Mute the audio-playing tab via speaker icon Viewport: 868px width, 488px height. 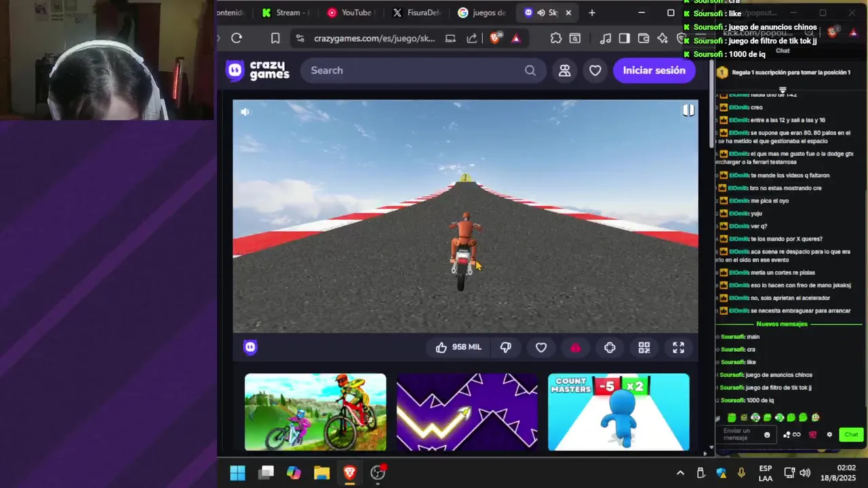pyautogui.click(x=541, y=12)
